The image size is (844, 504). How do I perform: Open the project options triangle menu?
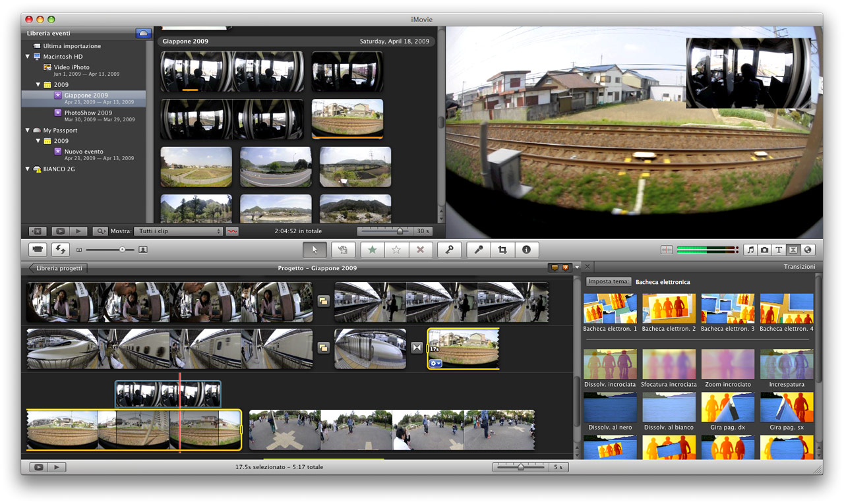coord(578,267)
